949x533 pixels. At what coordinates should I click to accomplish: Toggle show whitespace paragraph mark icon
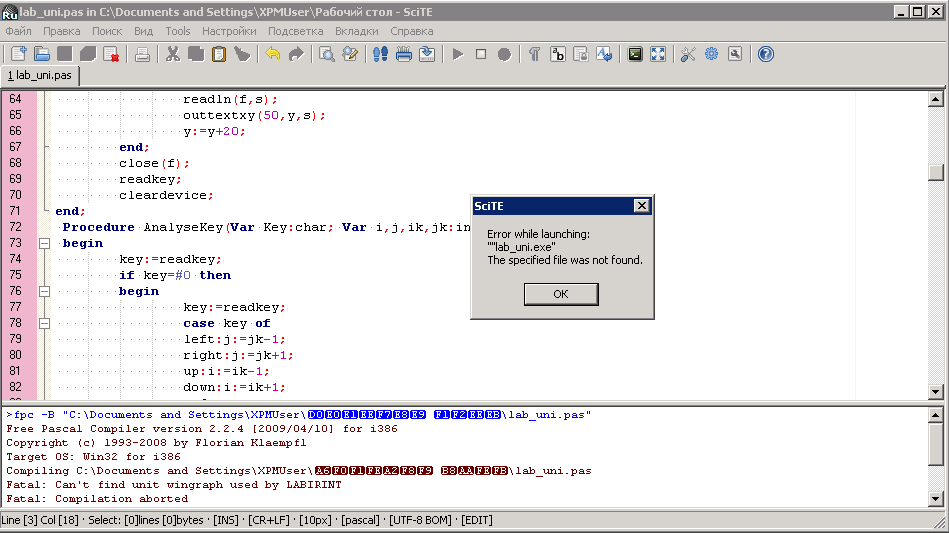[x=534, y=54]
